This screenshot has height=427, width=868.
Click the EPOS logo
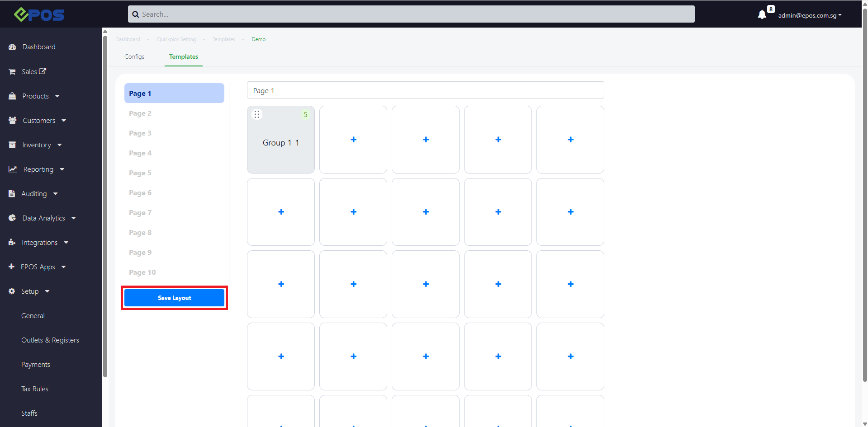[39, 14]
